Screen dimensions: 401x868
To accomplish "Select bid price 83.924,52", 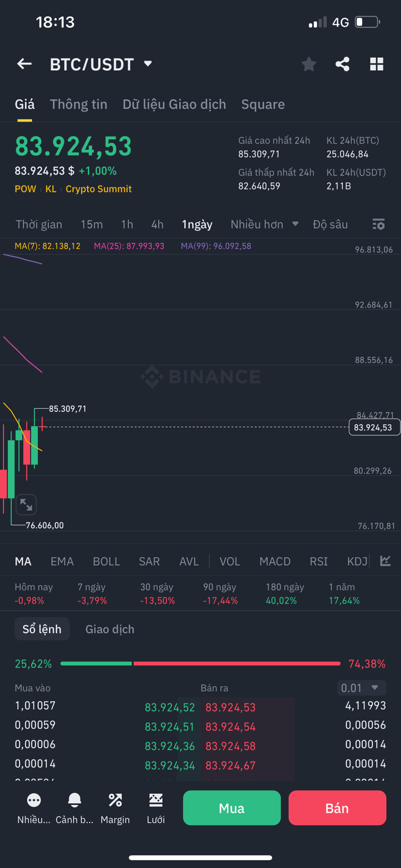I will coord(170,707).
